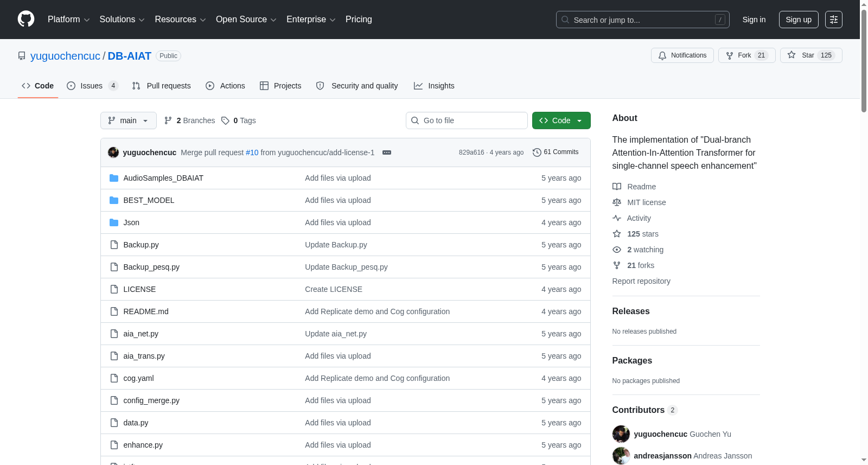Image resolution: width=868 pixels, height=465 pixels.
Task: Select the Code tab
Action: tap(38, 86)
